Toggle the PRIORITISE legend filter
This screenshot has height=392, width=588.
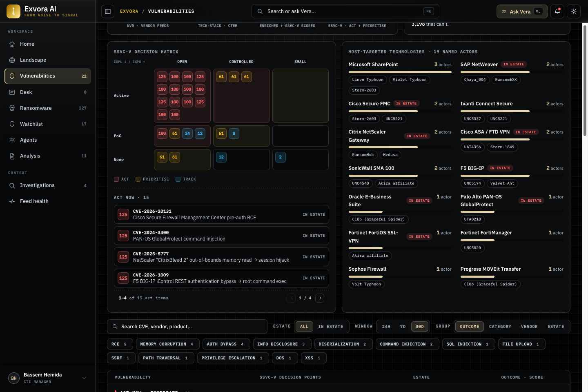click(152, 179)
